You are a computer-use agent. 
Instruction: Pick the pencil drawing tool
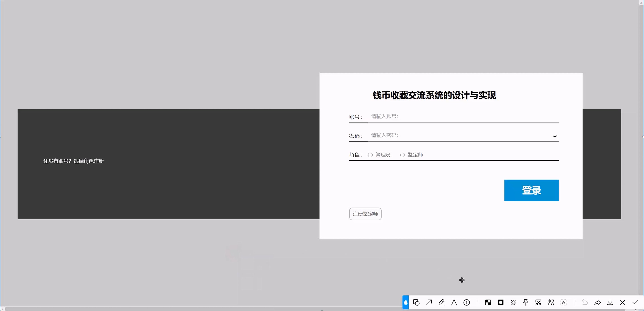(441, 302)
